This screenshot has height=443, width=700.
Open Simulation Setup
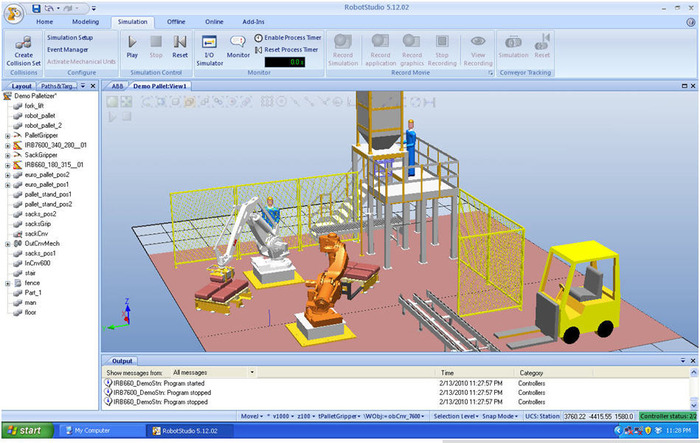70,38
